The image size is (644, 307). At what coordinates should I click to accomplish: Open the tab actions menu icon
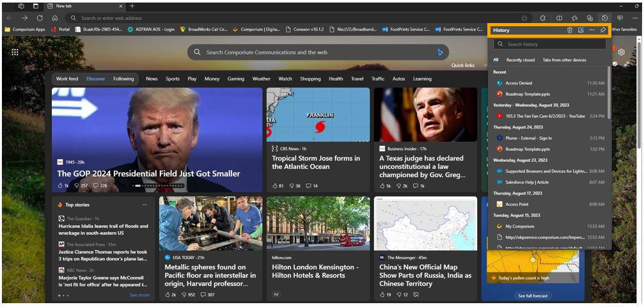(35, 6)
